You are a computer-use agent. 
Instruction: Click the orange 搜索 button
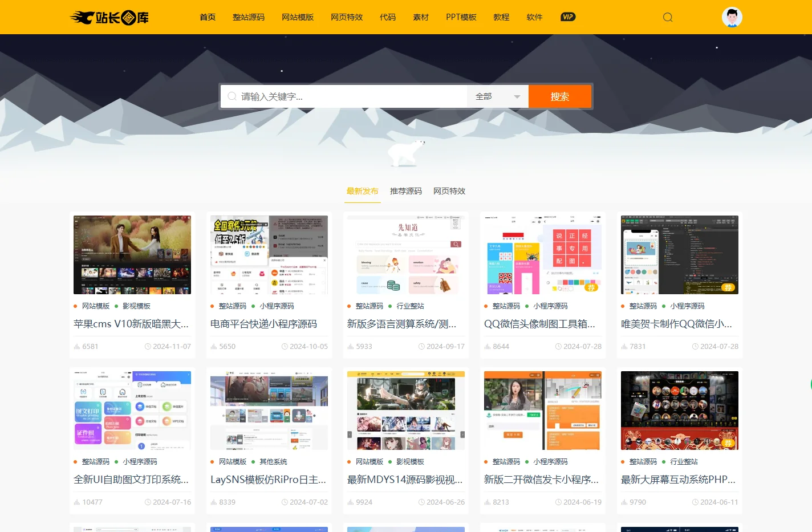coord(560,96)
